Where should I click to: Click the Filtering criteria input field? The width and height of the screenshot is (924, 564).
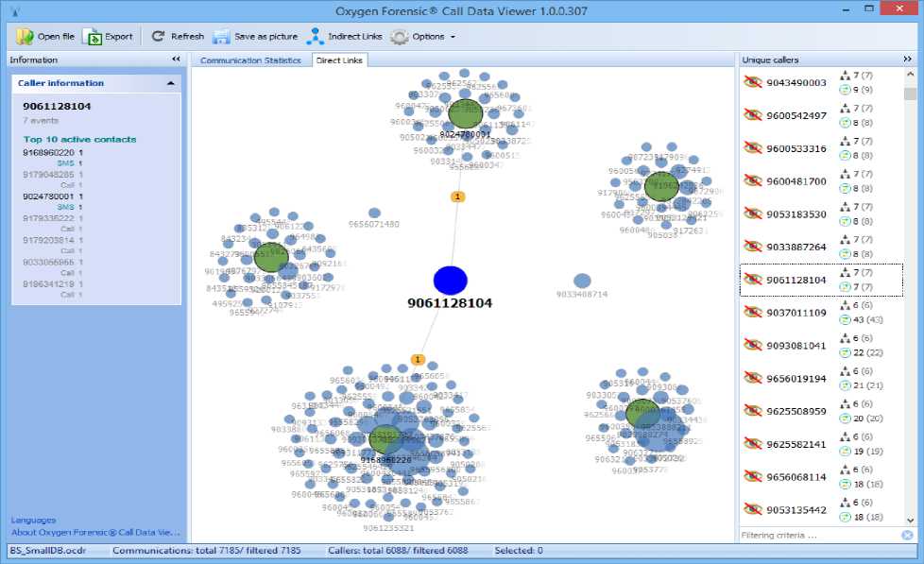click(820, 535)
